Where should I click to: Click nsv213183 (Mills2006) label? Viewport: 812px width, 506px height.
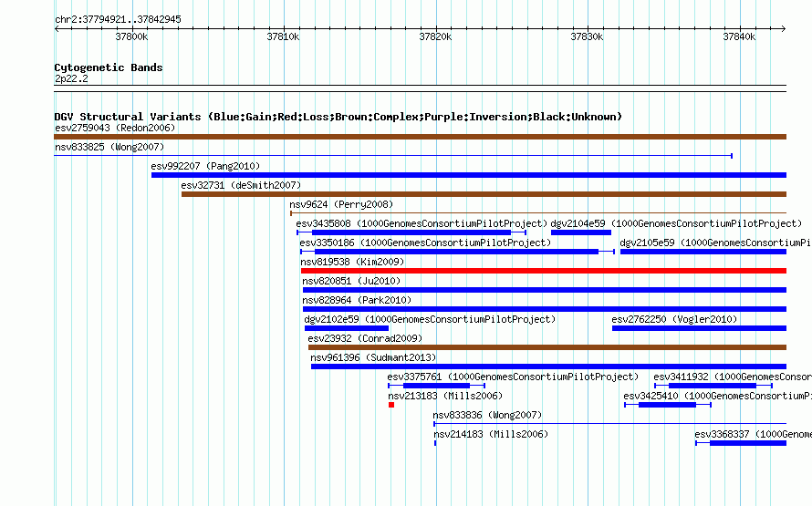(x=445, y=396)
